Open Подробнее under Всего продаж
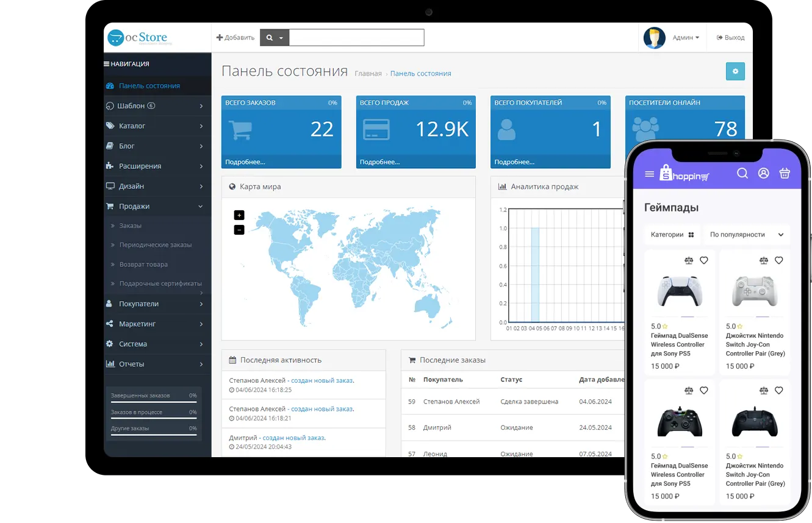This screenshot has width=812, height=523. click(x=379, y=162)
